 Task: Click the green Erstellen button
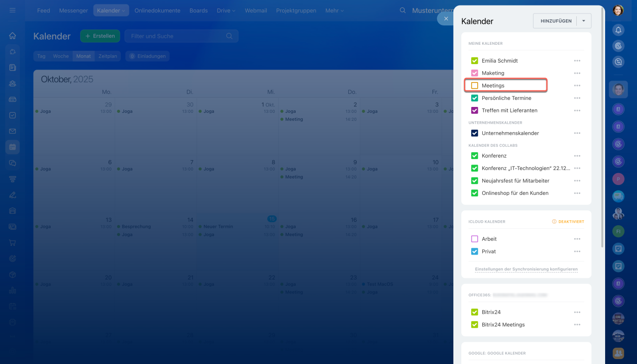(100, 36)
